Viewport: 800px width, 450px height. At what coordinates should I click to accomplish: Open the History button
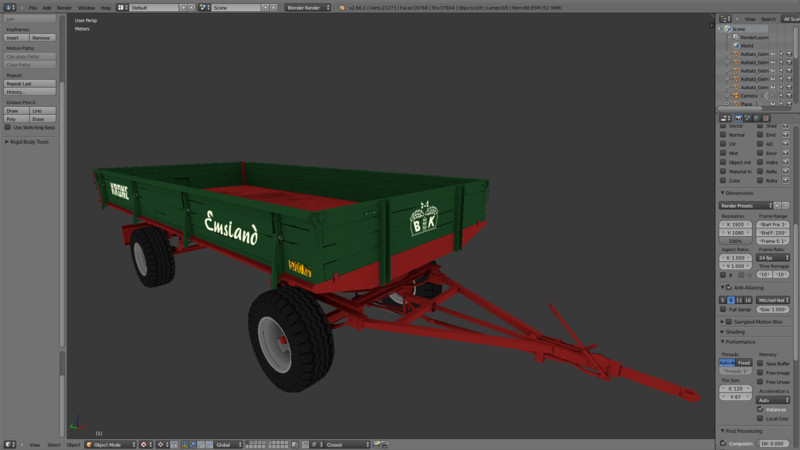click(30, 92)
